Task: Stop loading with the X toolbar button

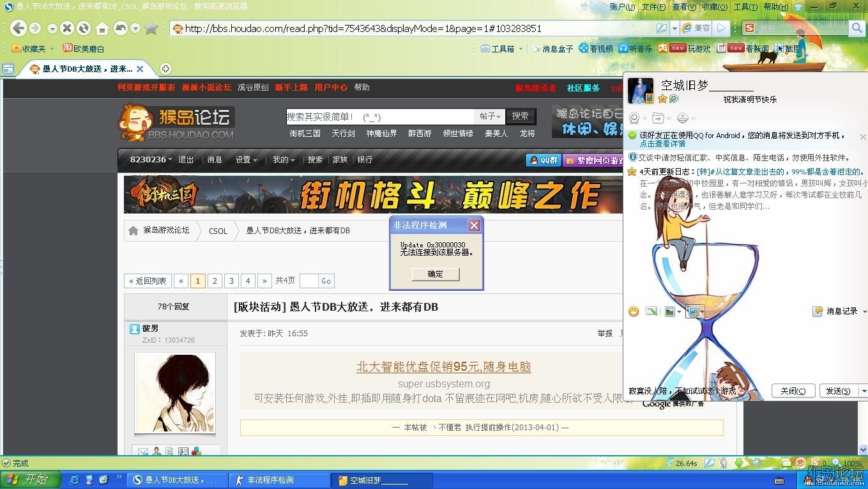Action: pos(67,28)
